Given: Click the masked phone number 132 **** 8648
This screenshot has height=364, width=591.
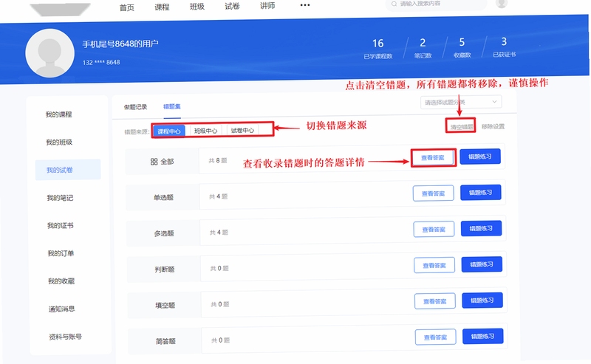Looking at the screenshot, I should tap(101, 63).
